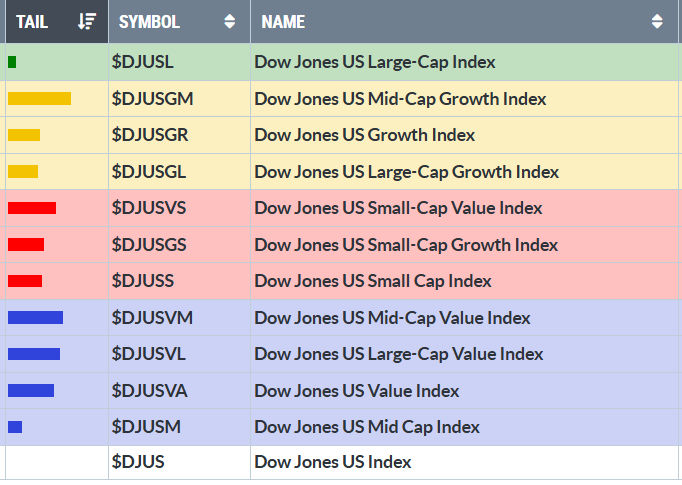The image size is (682, 485).
Task: Click the green tail bar for $DJUSL
Action: 12,62
